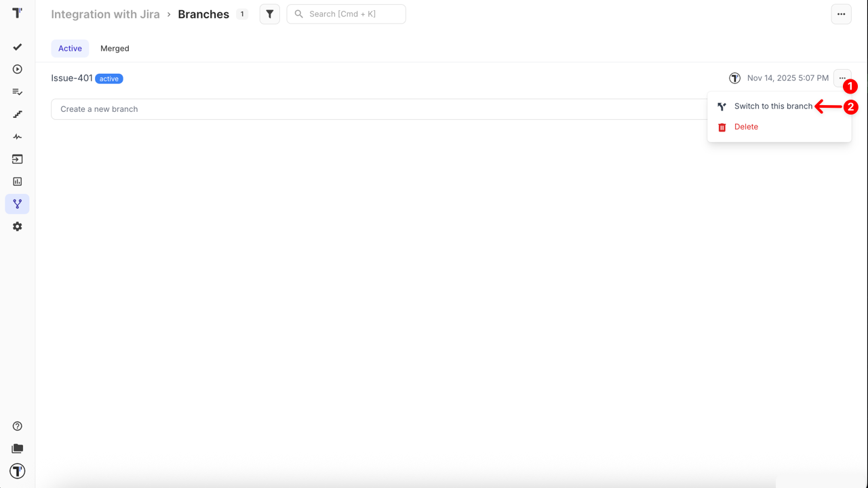The width and height of the screenshot is (868, 488).
Task: Open Settings gear icon in sidebar
Action: 18,226
